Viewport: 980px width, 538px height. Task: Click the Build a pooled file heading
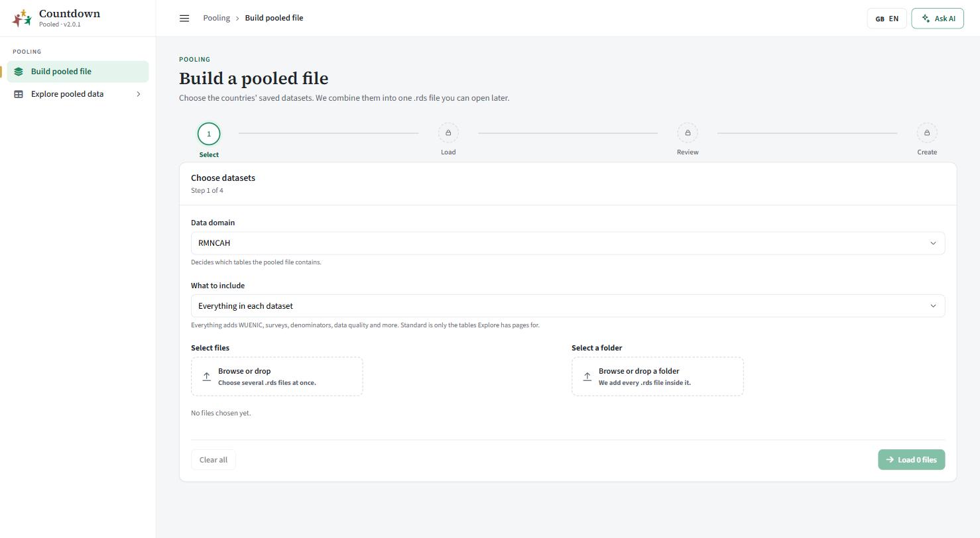tap(253, 78)
